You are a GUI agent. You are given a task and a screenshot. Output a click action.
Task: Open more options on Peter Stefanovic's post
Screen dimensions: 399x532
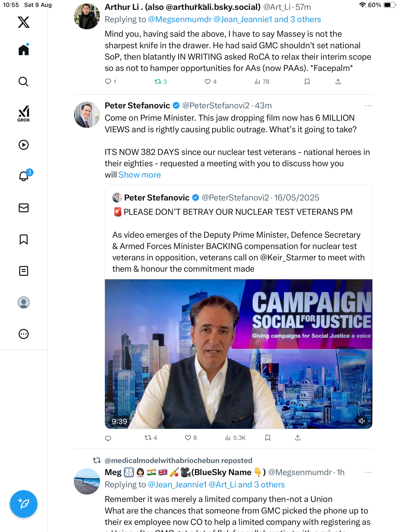(368, 106)
